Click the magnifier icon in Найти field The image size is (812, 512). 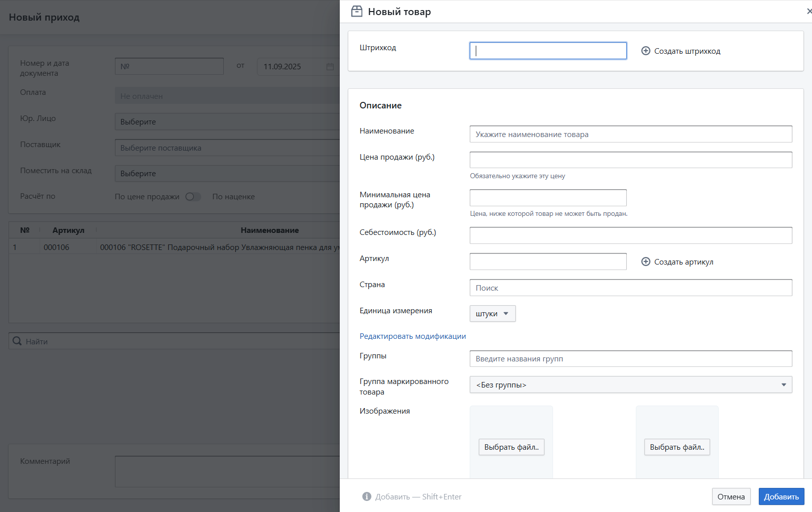point(17,341)
